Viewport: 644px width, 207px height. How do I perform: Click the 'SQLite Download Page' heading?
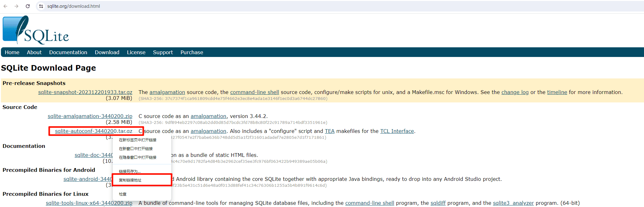[49, 68]
